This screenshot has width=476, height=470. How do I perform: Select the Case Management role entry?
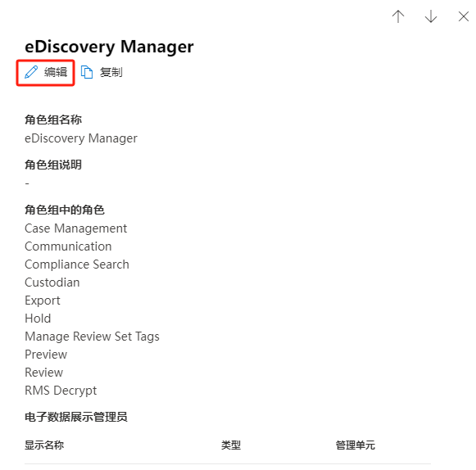[x=76, y=228]
